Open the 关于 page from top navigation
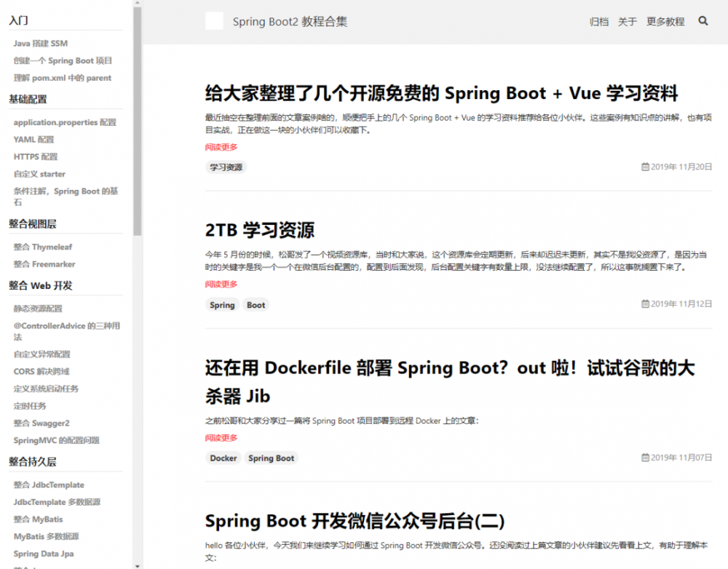728x569 pixels. click(628, 21)
